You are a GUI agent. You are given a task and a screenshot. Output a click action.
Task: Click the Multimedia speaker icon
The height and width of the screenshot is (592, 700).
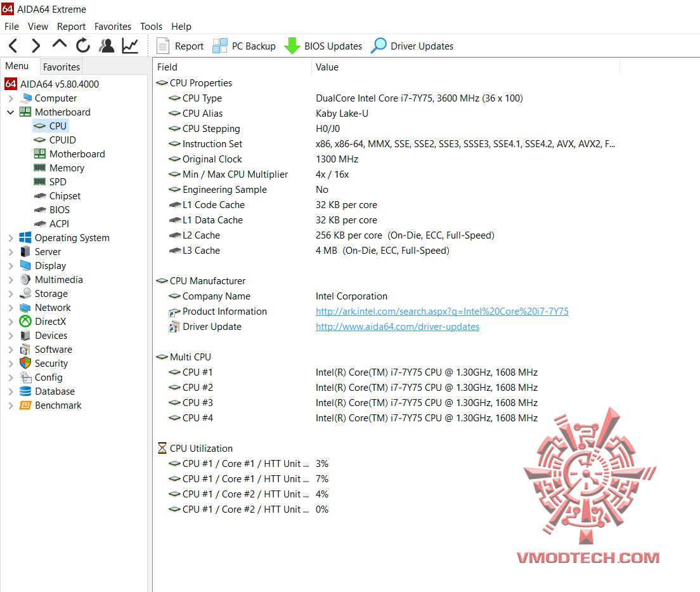(x=25, y=279)
